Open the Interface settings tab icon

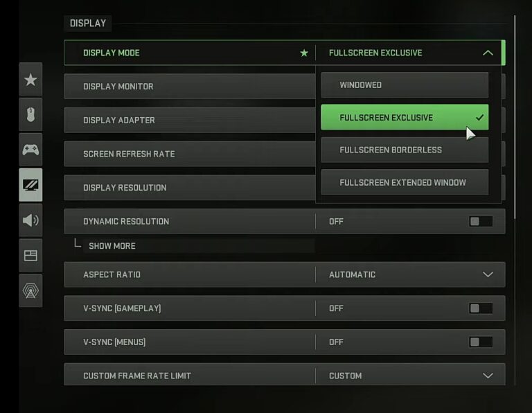(x=30, y=256)
